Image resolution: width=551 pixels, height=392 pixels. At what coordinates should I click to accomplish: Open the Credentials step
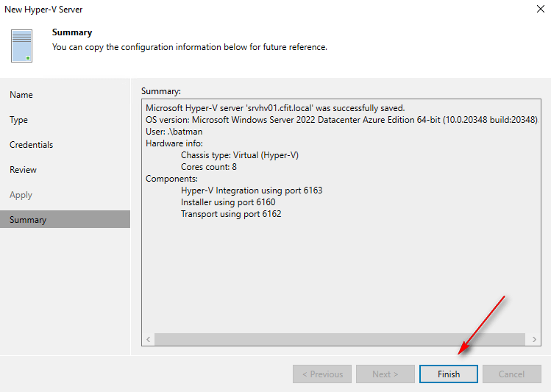pos(32,145)
